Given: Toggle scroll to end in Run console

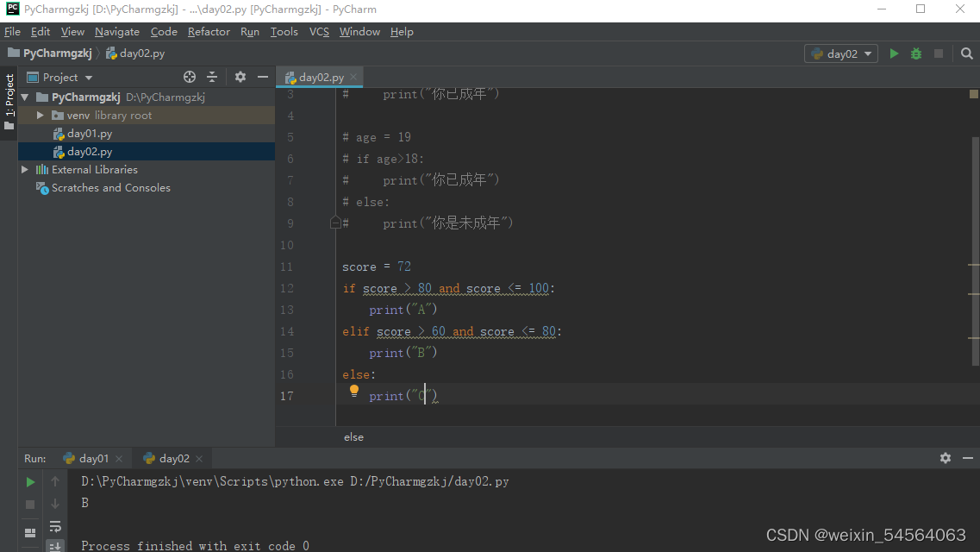Looking at the screenshot, I should (x=55, y=546).
